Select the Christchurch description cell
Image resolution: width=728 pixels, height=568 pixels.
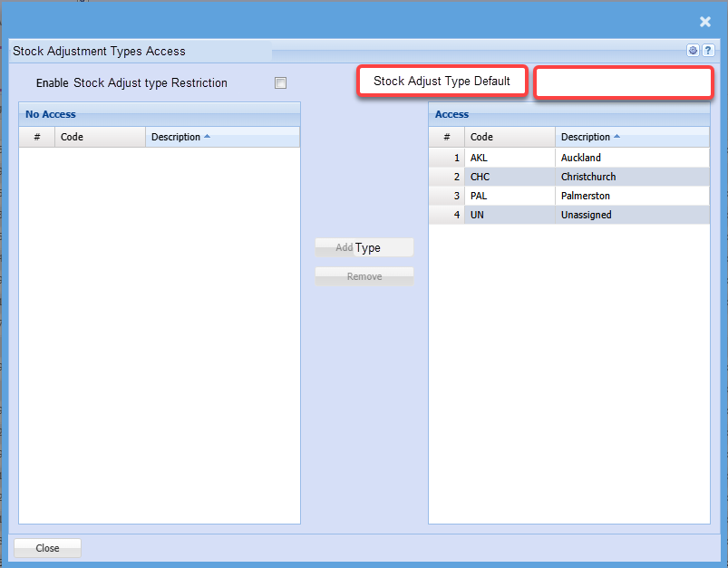[x=633, y=177]
